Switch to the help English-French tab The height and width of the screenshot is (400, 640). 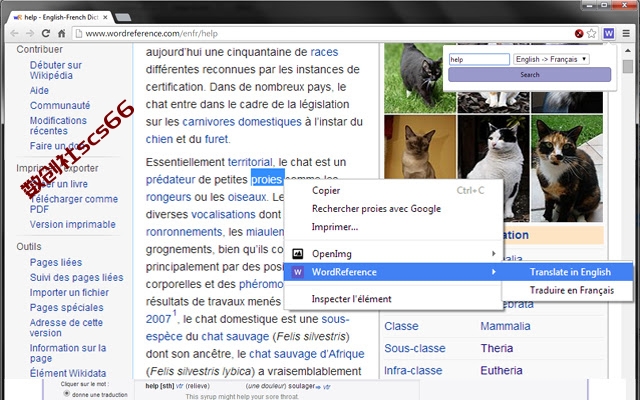pos(60,17)
